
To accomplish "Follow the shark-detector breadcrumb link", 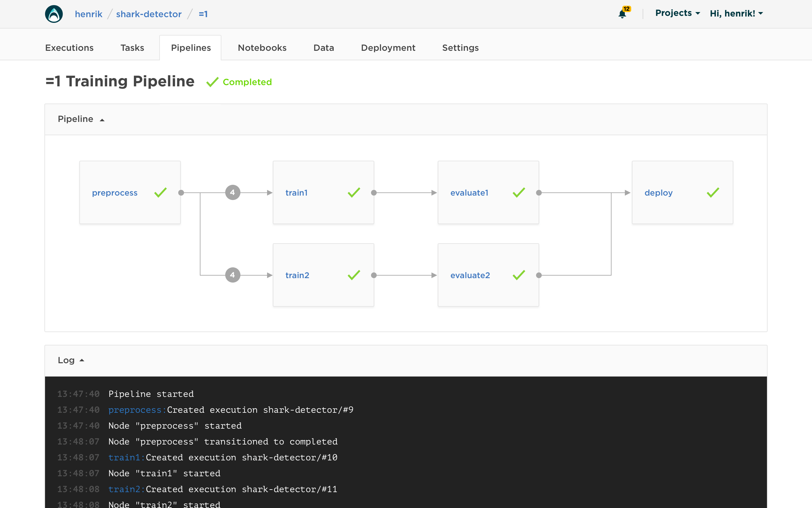I will 149,14.
